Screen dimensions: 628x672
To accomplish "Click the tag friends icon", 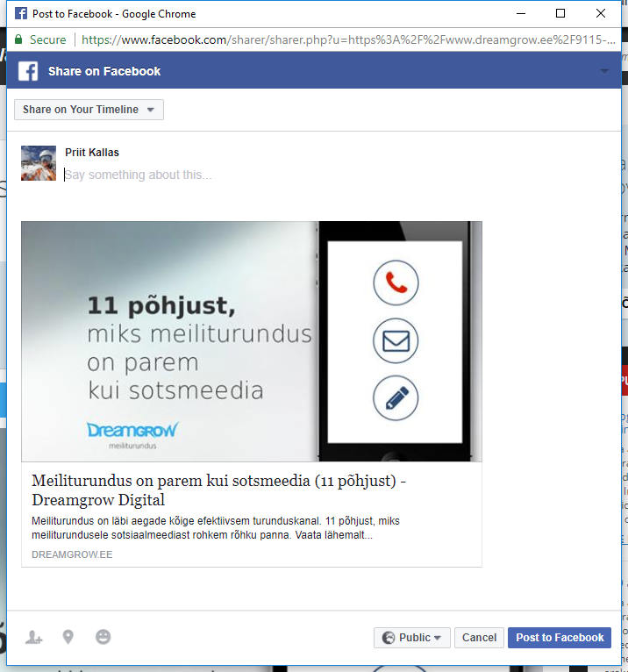I will 33,638.
